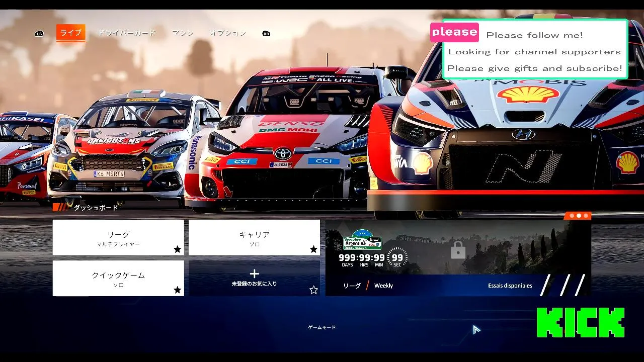Click the KICK logo overlay
Screen dimensions: 644x362
pyautogui.click(x=581, y=323)
